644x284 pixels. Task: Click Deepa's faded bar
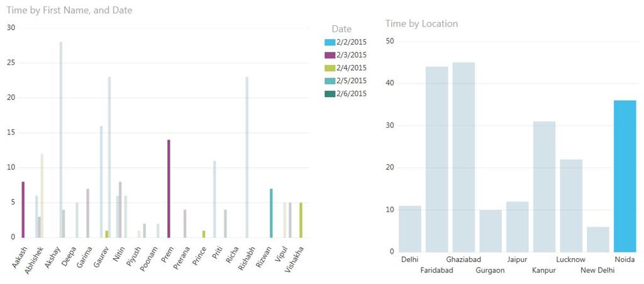pyautogui.click(x=76, y=220)
